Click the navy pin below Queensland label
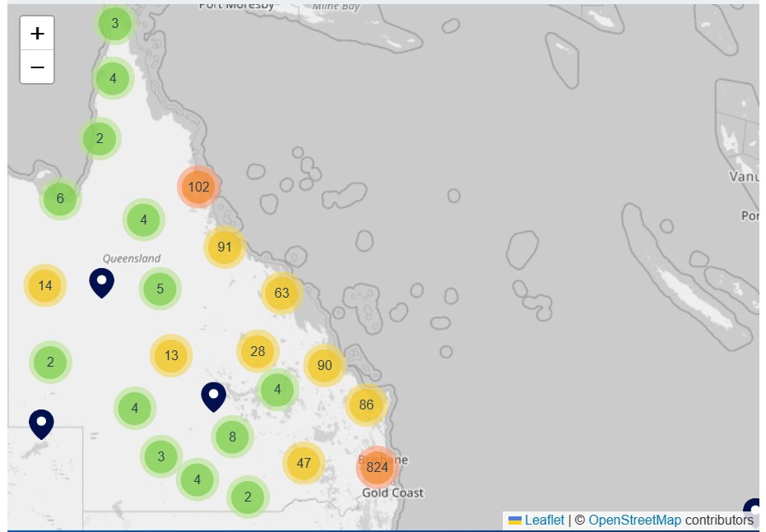This screenshot has width=766, height=532. 101,282
